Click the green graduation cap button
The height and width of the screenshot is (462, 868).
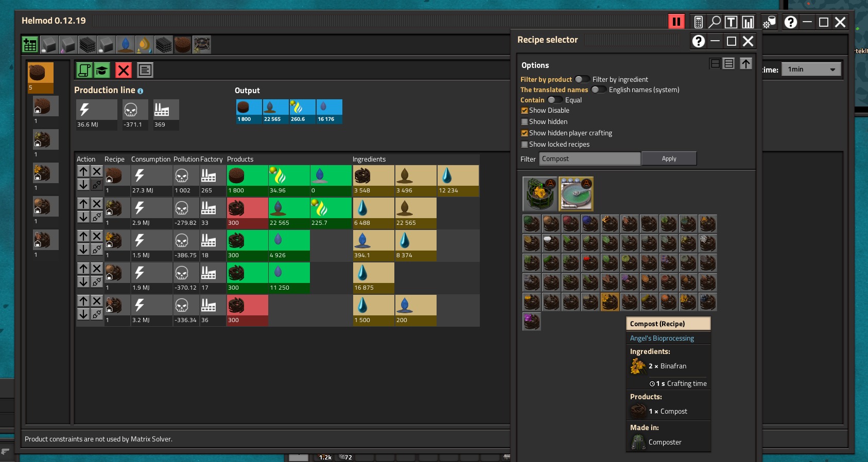pyautogui.click(x=102, y=70)
